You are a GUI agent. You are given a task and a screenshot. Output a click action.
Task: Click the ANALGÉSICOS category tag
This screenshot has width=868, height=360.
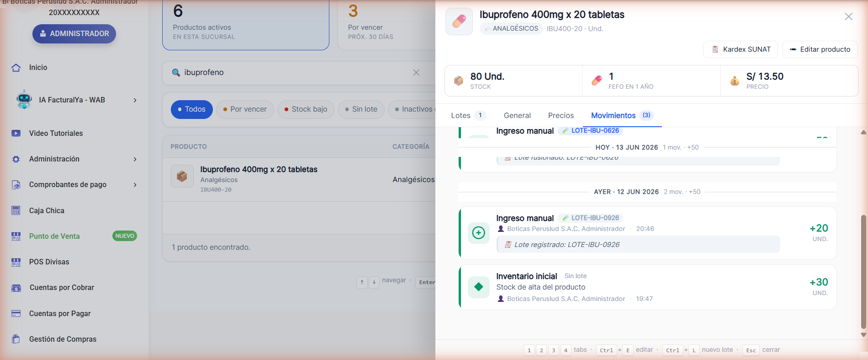click(x=511, y=28)
